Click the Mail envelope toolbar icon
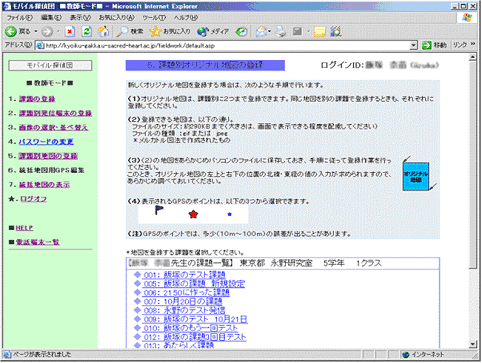Screen dimensions: 482x363 261,31
